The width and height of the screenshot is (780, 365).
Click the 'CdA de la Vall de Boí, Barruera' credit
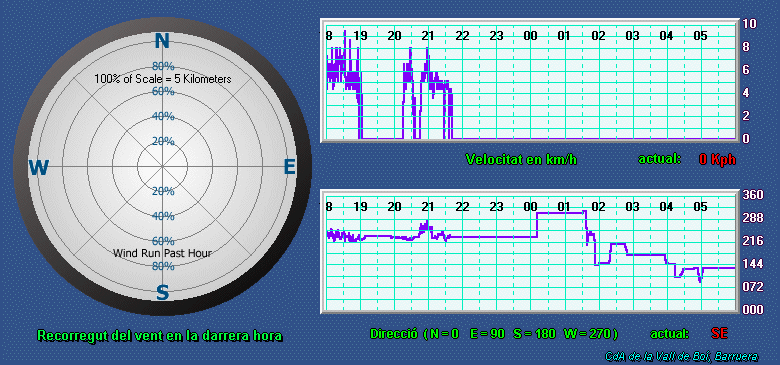[x=682, y=357]
